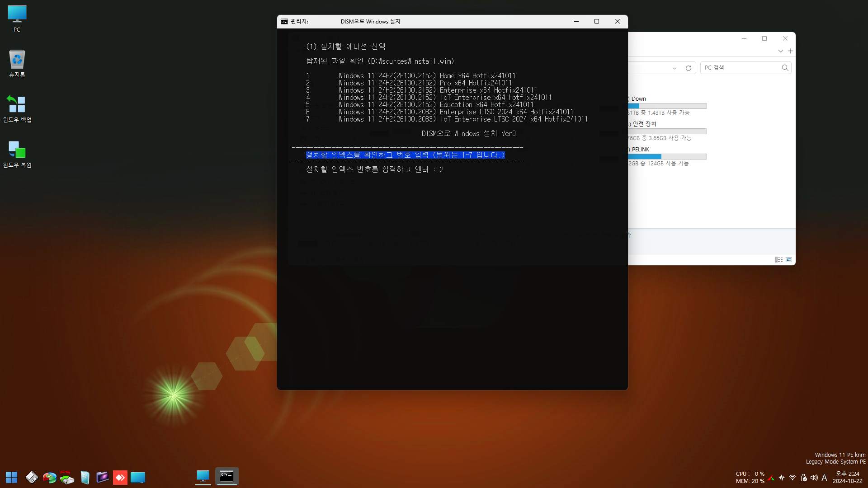Open the Windows Start button

click(11, 477)
